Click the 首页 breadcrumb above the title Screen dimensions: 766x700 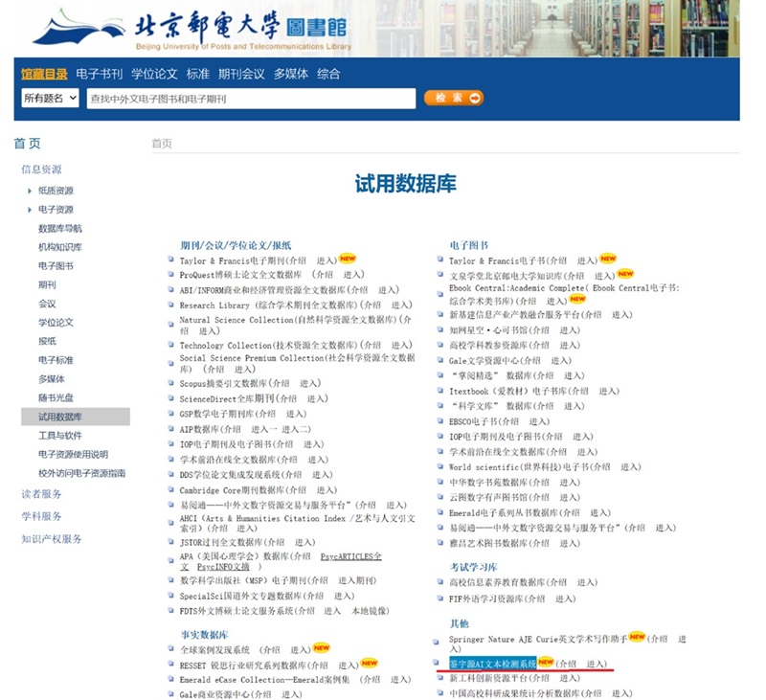click(x=162, y=143)
